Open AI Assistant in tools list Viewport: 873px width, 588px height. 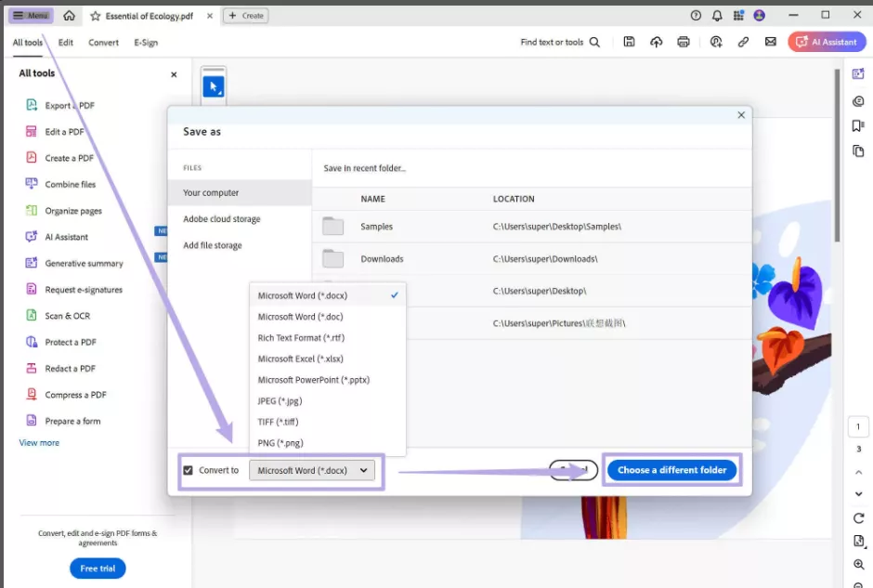tap(66, 237)
